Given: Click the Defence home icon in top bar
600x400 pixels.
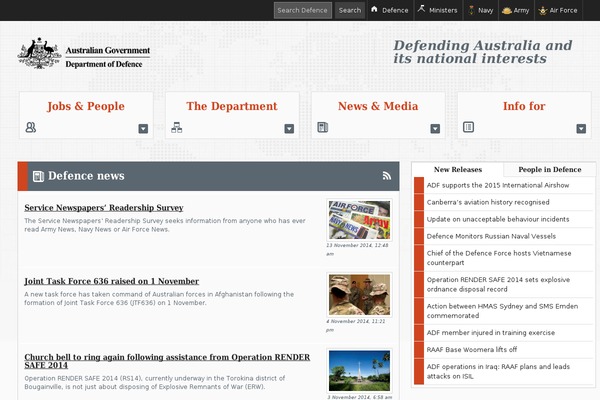Looking at the screenshot, I should 375,10.
